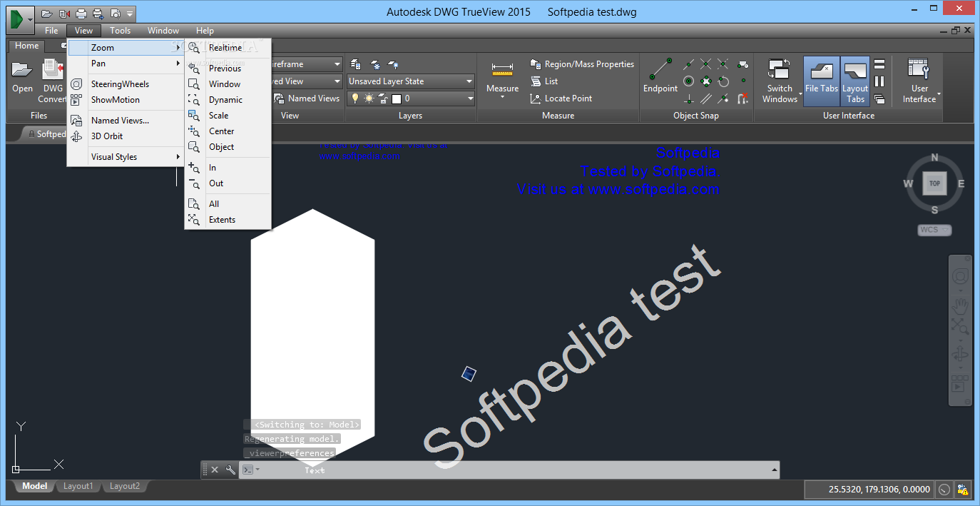Click Cascade windows icon
Image resolution: width=980 pixels, height=506 pixels.
click(x=879, y=98)
